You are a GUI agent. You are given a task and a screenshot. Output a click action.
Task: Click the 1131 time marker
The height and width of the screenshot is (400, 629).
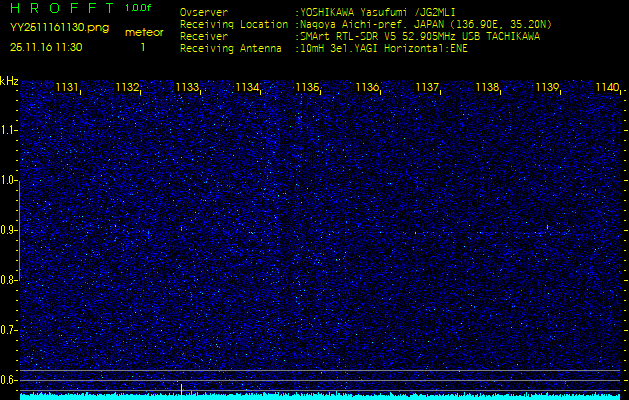click(x=67, y=88)
